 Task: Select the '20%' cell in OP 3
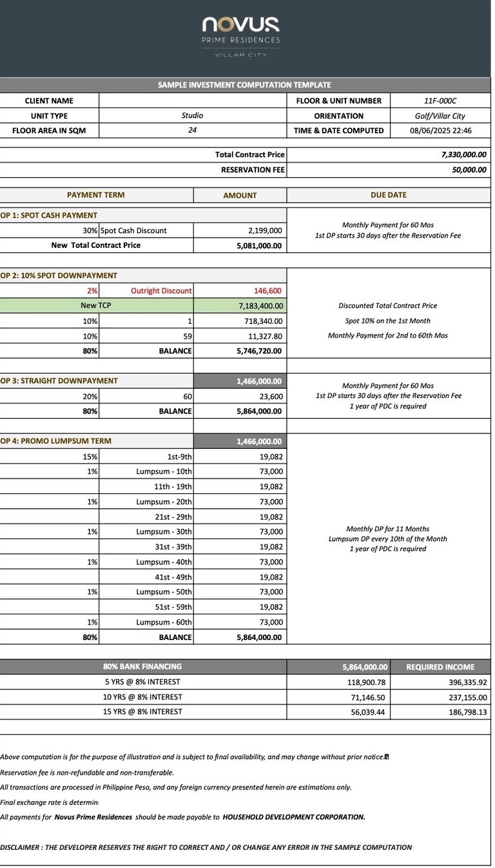(x=49, y=396)
